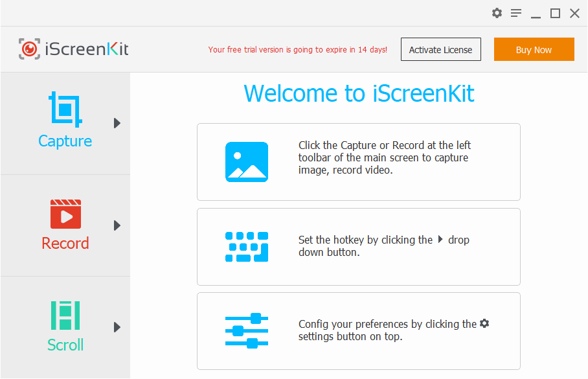Open settings via top gear icon
Screen dimensions: 588x379
[497, 13]
